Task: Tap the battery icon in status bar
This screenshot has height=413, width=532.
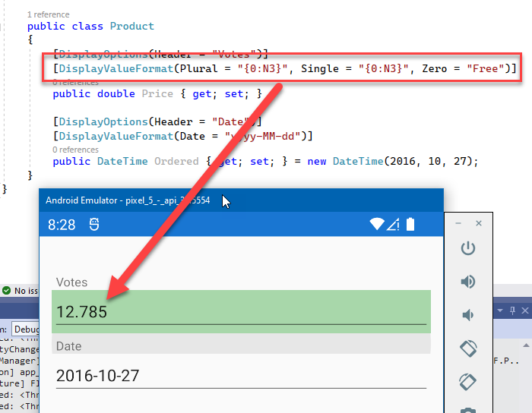Action: click(x=411, y=224)
